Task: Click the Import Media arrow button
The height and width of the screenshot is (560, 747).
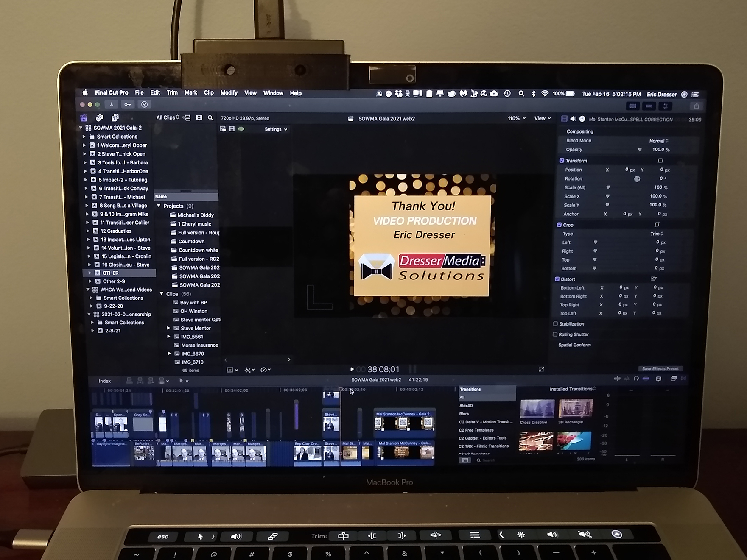Action: pos(112,104)
